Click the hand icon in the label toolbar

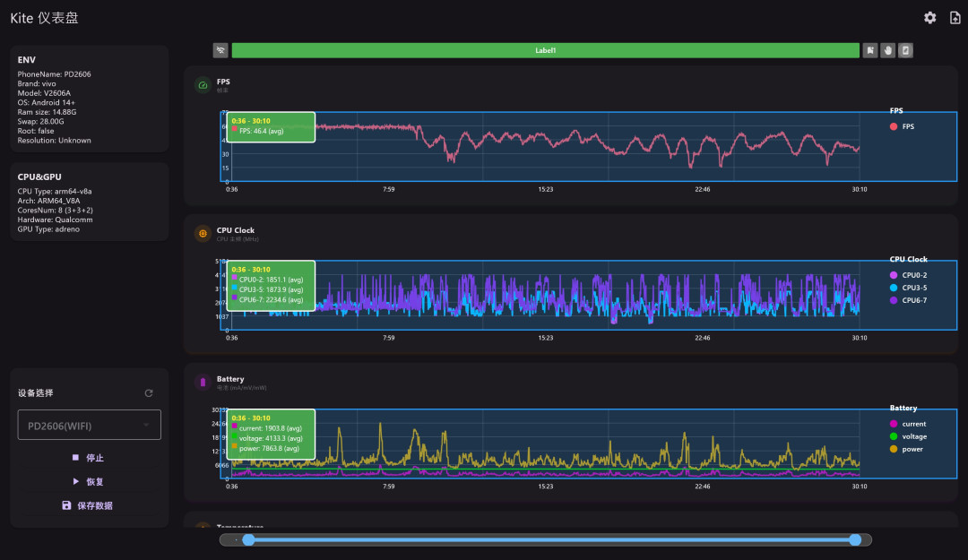pos(887,51)
